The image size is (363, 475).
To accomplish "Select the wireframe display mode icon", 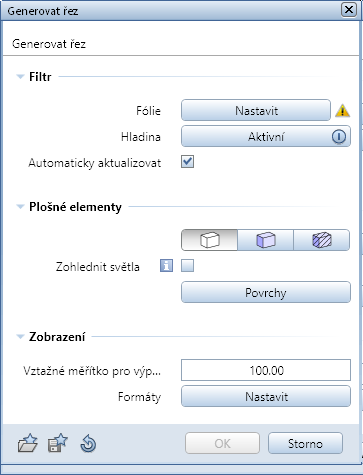I will point(209,240).
